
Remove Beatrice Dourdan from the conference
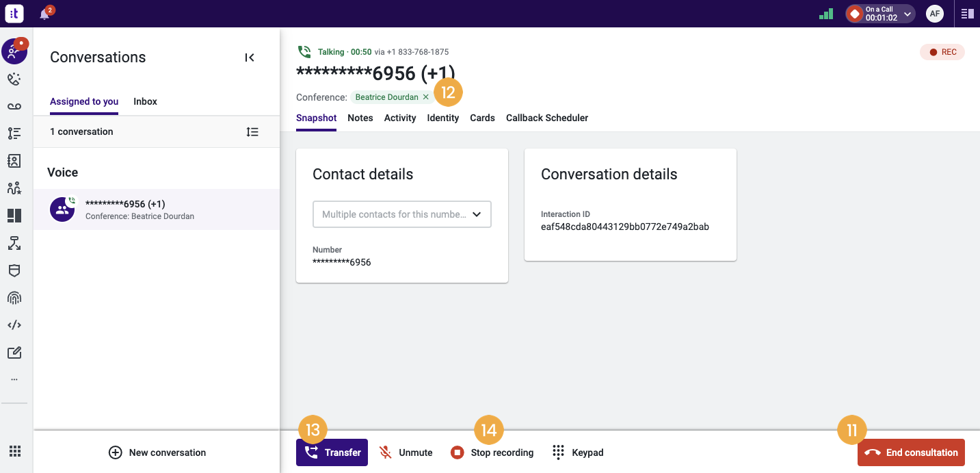pyautogui.click(x=425, y=97)
